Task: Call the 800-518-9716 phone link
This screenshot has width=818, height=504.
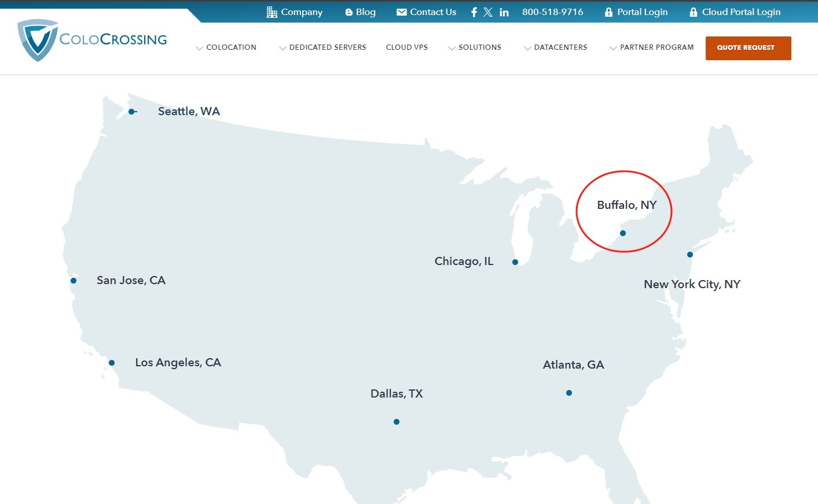Action: 553,12
